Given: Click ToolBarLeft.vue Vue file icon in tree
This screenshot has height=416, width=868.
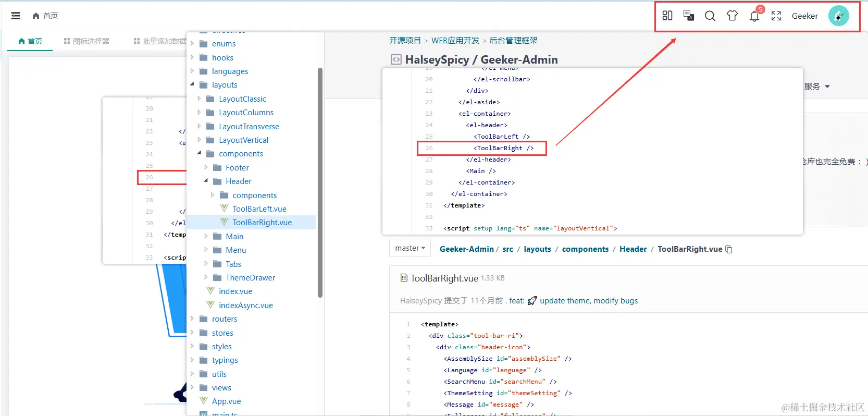Looking at the screenshot, I should coord(224,209).
